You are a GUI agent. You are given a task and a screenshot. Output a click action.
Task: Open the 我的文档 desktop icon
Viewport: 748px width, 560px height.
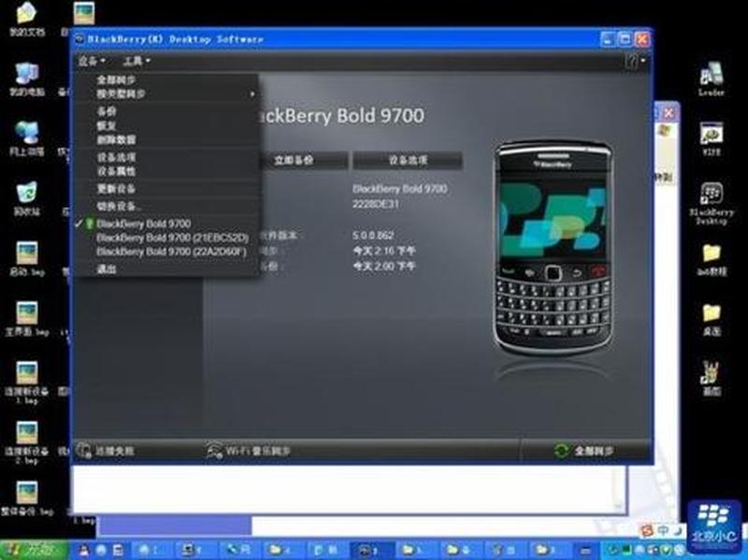pos(27,19)
